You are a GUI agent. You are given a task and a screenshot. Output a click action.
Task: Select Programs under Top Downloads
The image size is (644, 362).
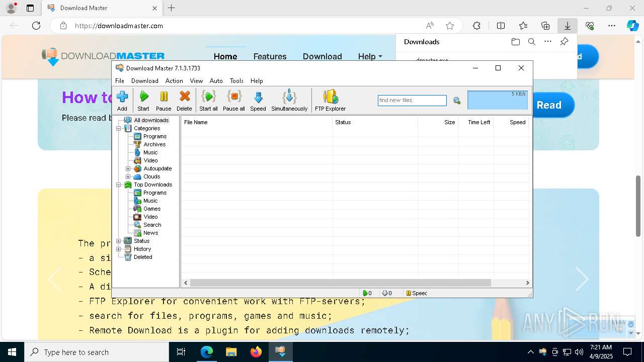coord(154,193)
